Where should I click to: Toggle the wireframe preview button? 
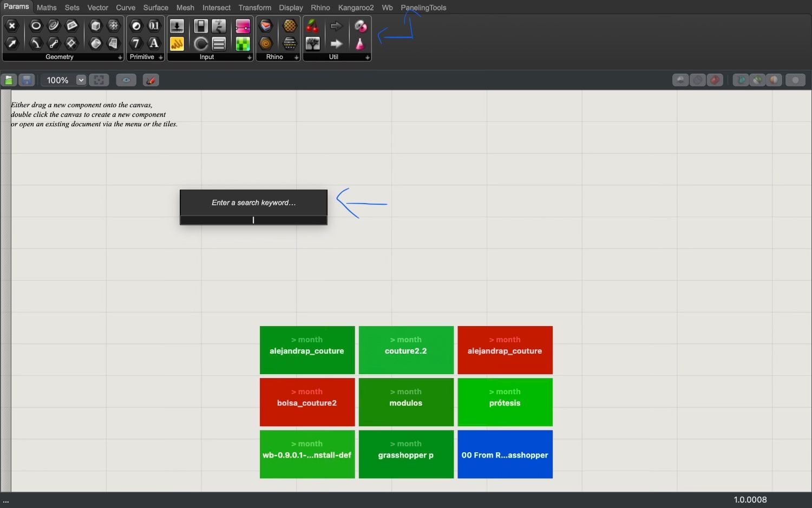(x=698, y=80)
